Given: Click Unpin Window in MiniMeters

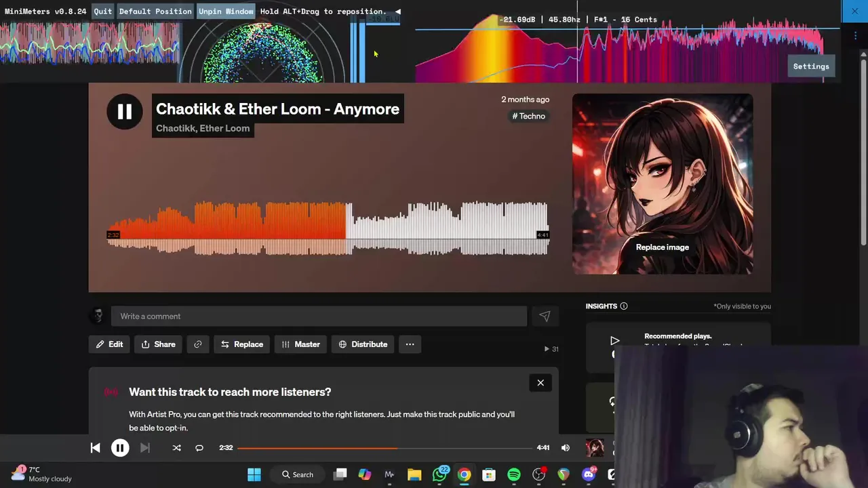Looking at the screenshot, I should click(x=226, y=12).
